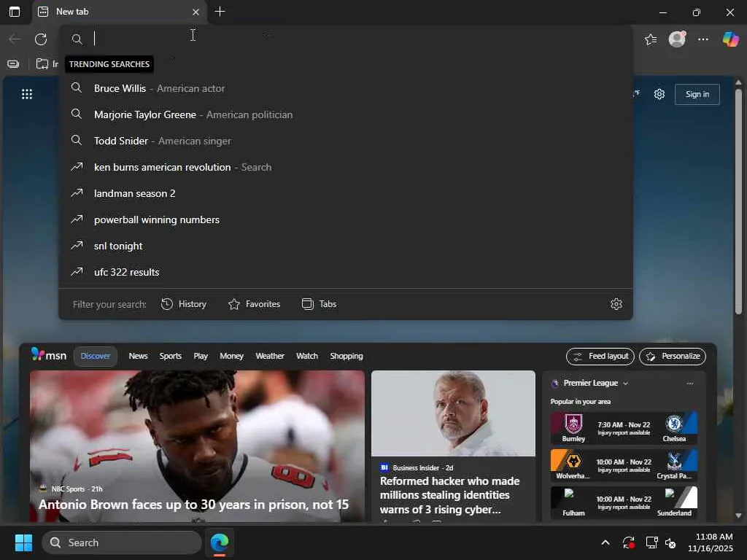The height and width of the screenshot is (560, 747).
Task: Open Reformed hacker Business Insider article
Action: pyautogui.click(x=453, y=446)
